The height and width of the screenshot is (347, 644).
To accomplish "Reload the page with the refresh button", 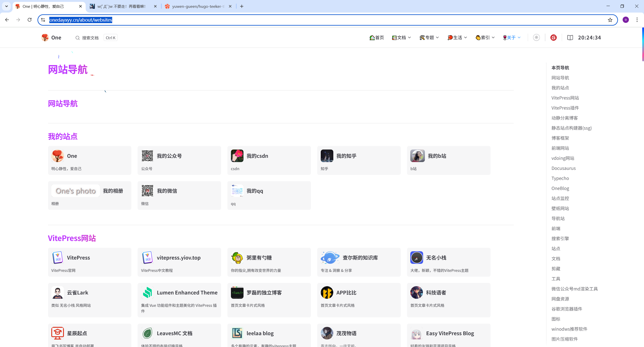I will coord(29,20).
